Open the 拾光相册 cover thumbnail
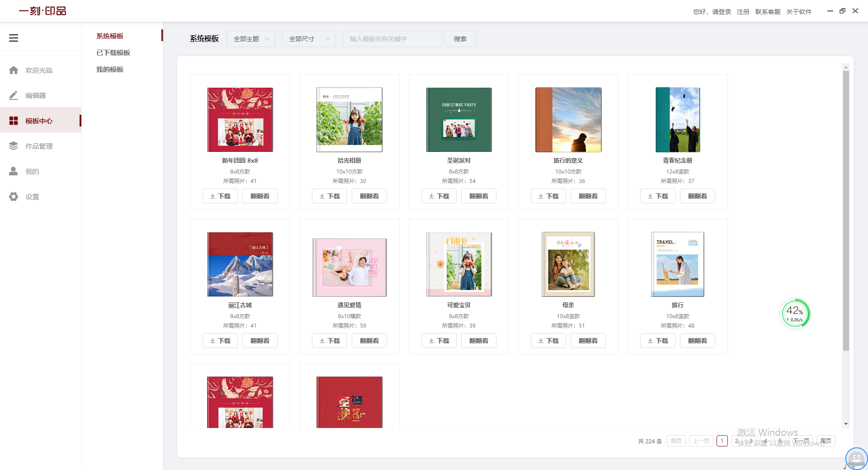This screenshot has height=470, width=868. [349, 120]
